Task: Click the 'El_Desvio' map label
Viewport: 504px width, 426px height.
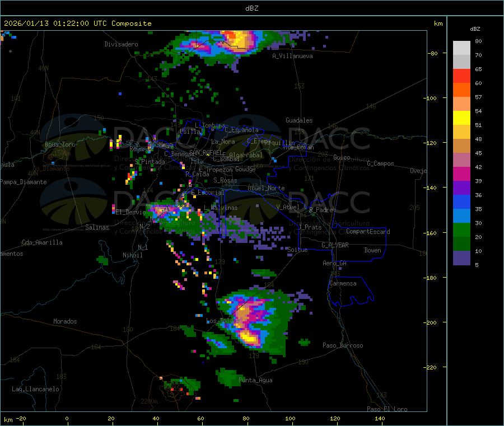Action: 131,212
